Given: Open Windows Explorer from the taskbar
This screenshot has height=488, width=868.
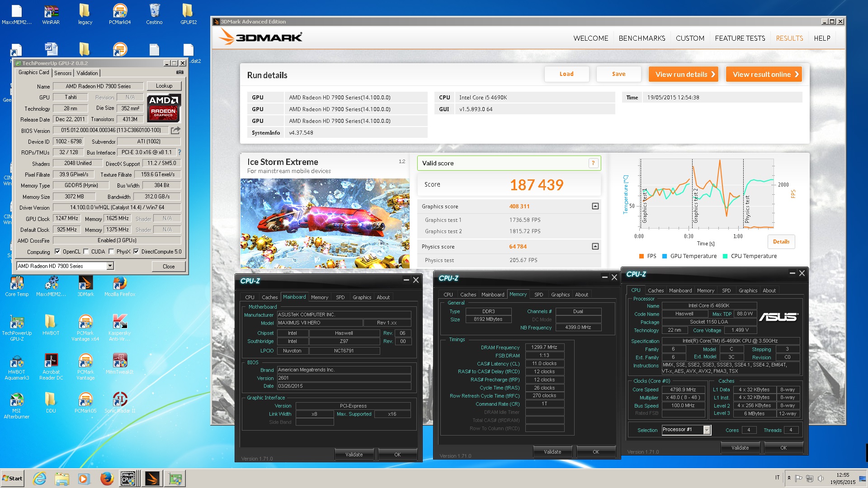Looking at the screenshot, I should (x=62, y=478).
